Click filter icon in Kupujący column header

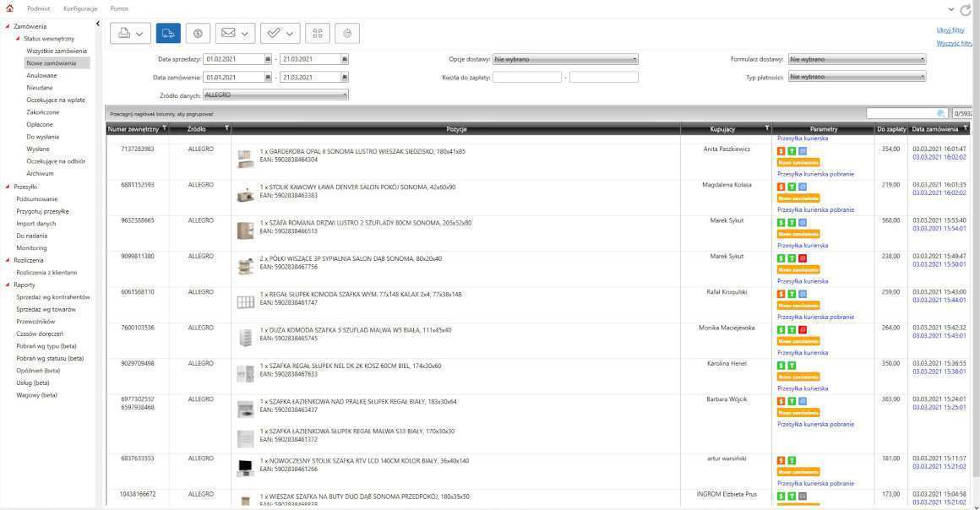point(766,128)
